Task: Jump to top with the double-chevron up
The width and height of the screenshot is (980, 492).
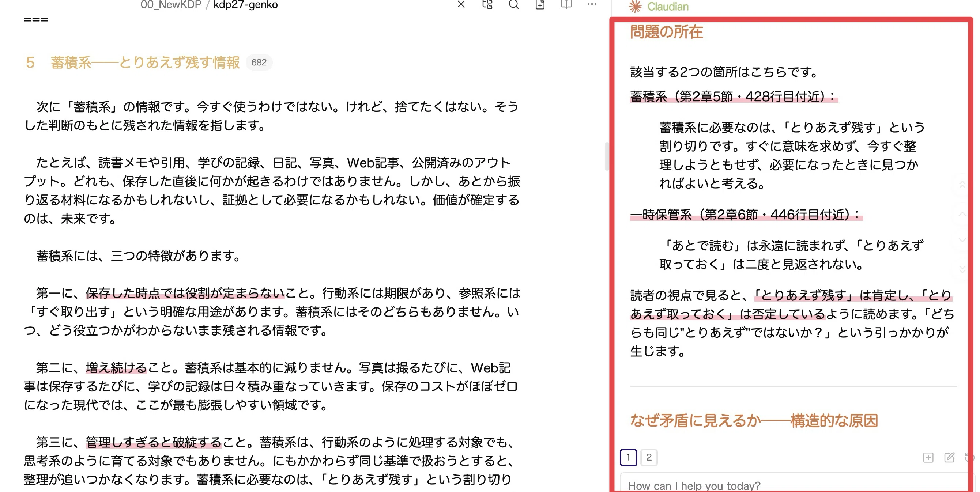Action: [962, 185]
